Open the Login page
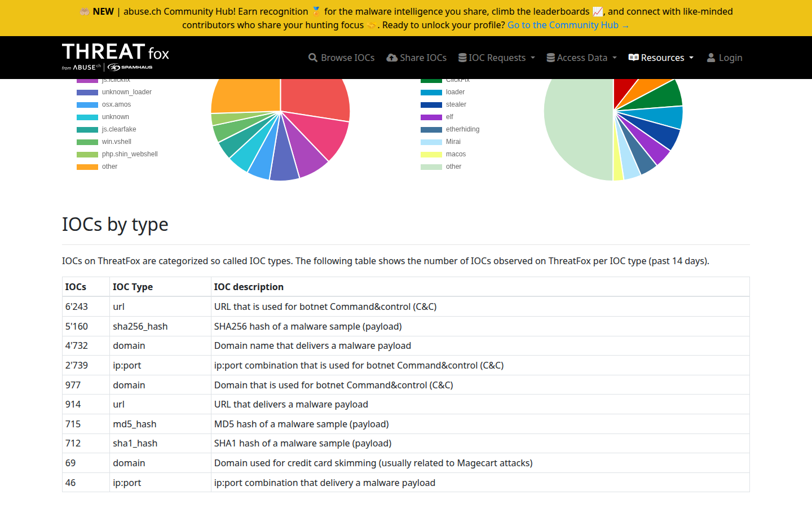Screen dimensions: 812x508 click(x=725, y=58)
